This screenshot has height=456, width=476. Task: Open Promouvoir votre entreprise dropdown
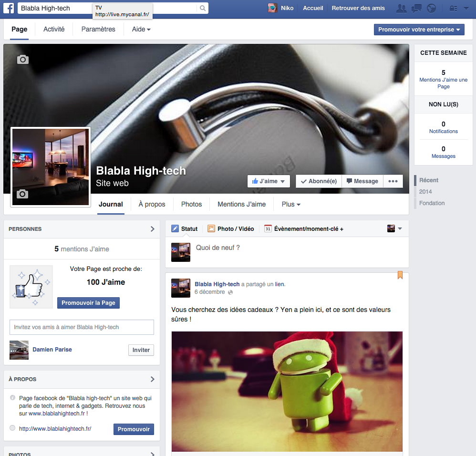419,30
